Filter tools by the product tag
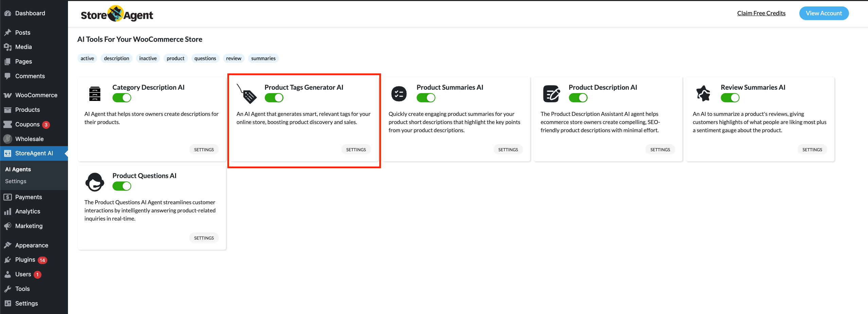This screenshot has width=868, height=314. (x=176, y=58)
